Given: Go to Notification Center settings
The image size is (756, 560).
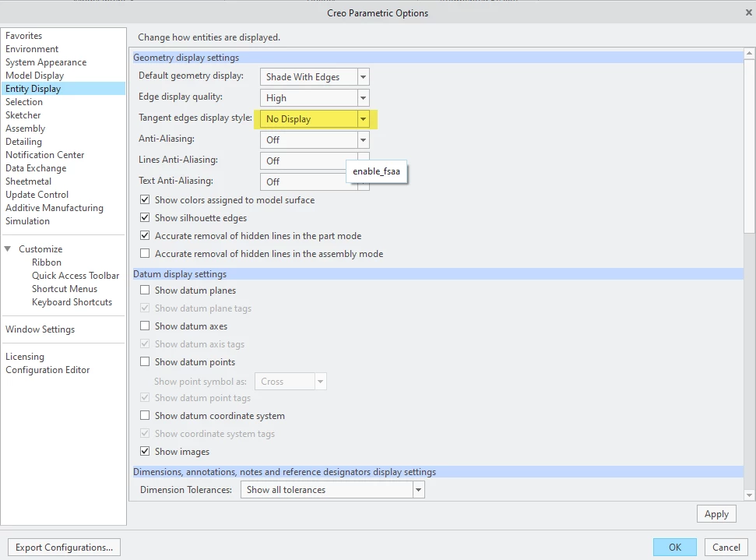Looking at the screenshot, I should pos(45,155).
